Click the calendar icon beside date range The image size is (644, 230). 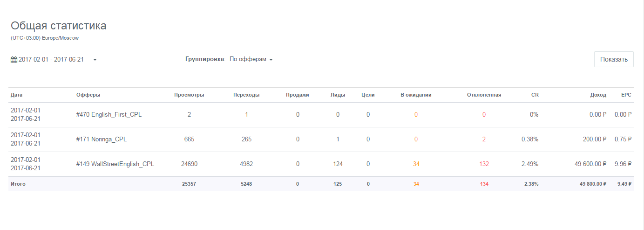(14, 60)
